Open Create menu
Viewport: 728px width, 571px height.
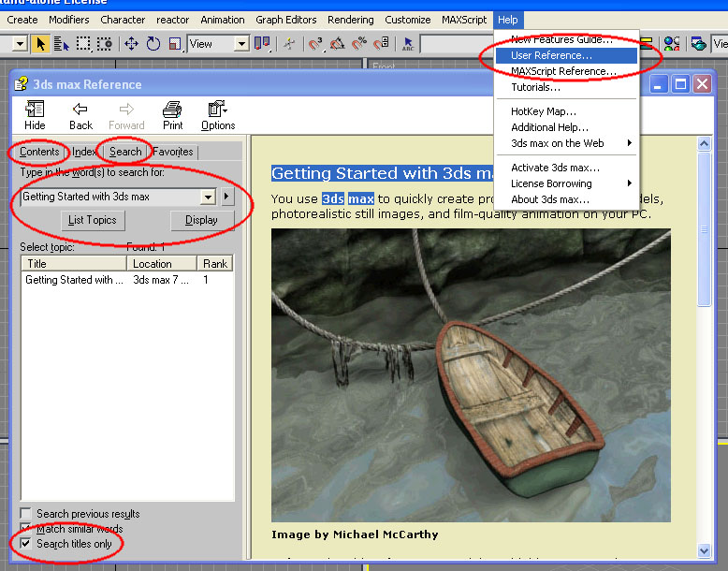point(22,20)
